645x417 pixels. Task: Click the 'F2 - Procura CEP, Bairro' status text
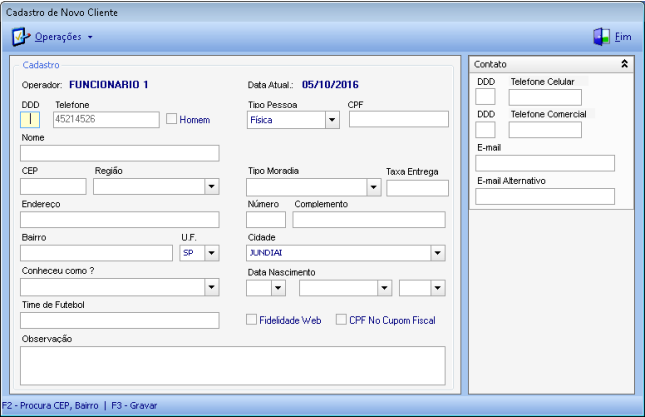pos(50,405)
